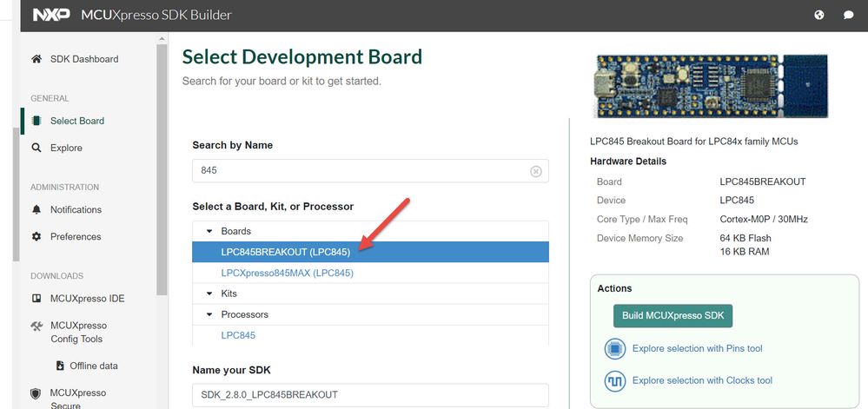
Task: Click the LPC845 Breakout Board description text
Action: 693,142
